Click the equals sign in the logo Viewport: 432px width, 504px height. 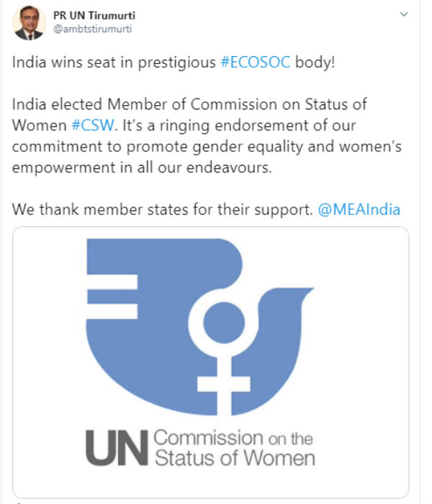(x=112, y=297)
